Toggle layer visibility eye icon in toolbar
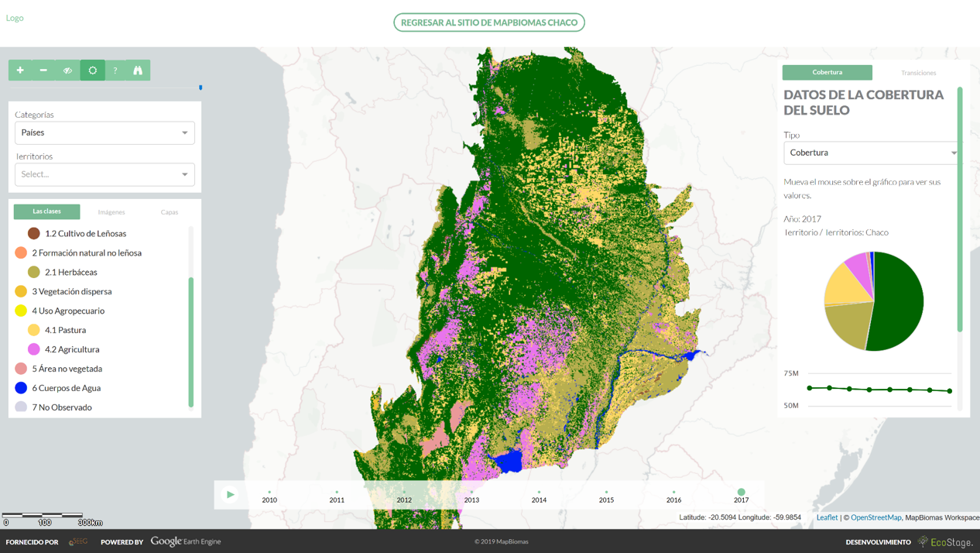Screen dimensions: 980x553 pos(67,70)
